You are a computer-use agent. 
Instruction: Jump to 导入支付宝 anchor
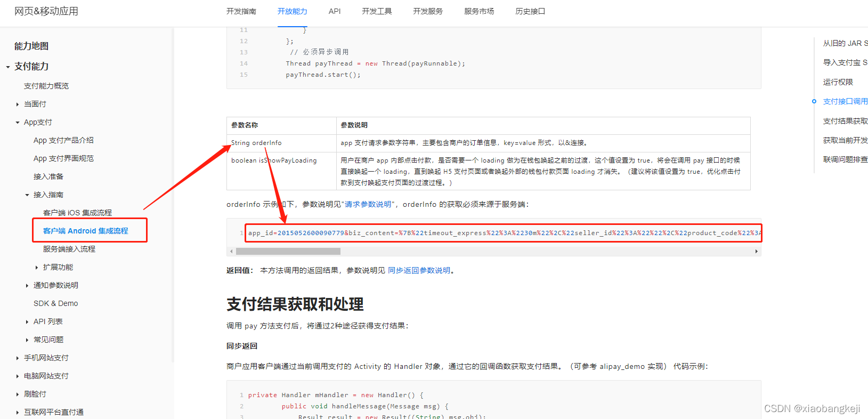[846, 62]
